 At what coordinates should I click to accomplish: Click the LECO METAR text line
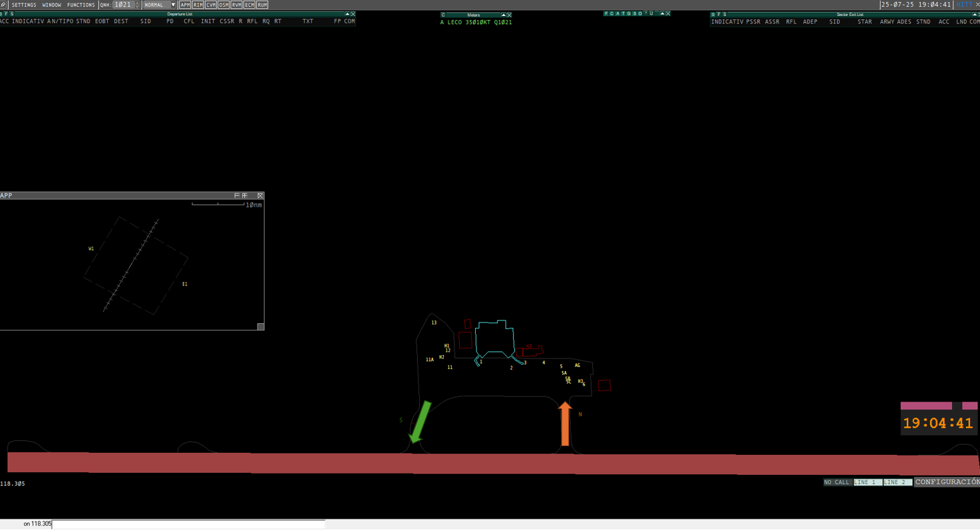tap(476, 23)
